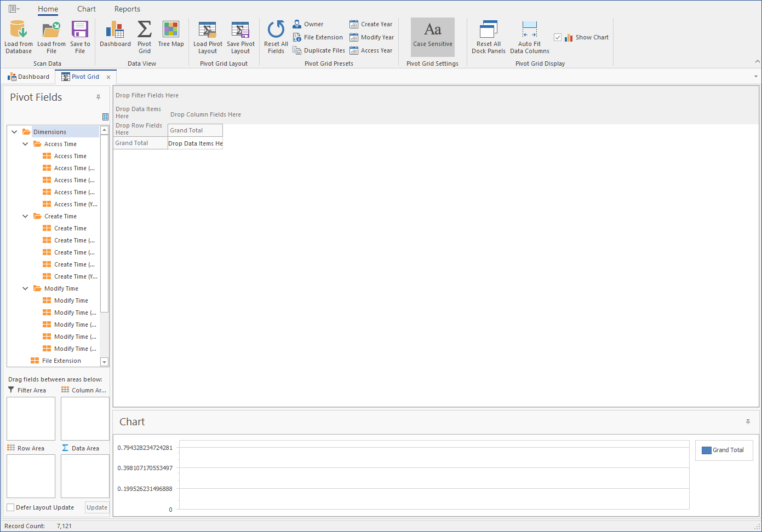Click the Update button
This screenshot has height=532, width=762.
[x=97, y=507]
